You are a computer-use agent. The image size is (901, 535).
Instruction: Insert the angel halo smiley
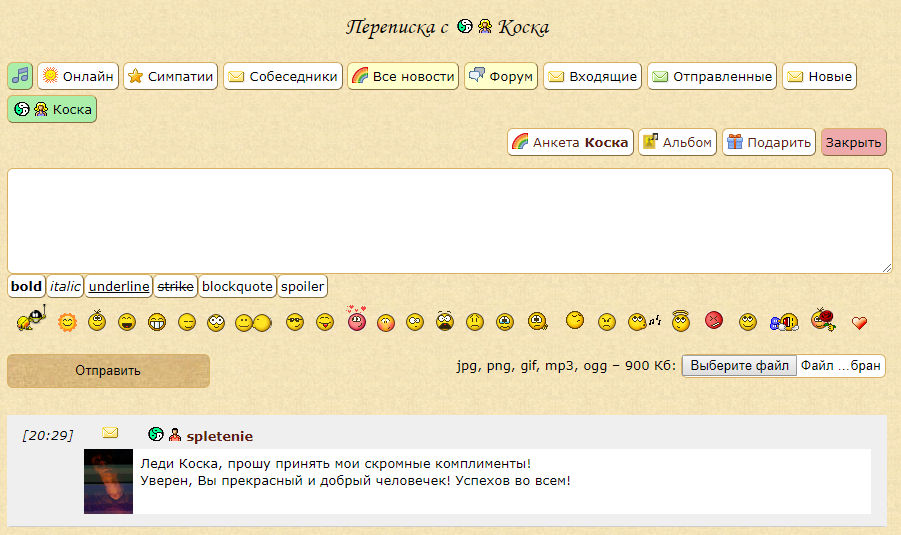click(681, 321)
